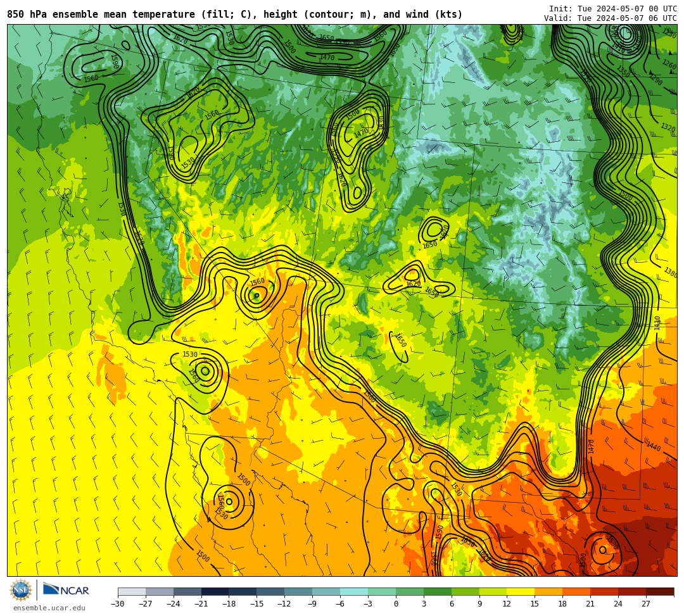The height and width of the screenshot is (616, 684).
Task: Click the 1410 contour label near the right edge
Action: pyautogui.click(x=657, y=323)
